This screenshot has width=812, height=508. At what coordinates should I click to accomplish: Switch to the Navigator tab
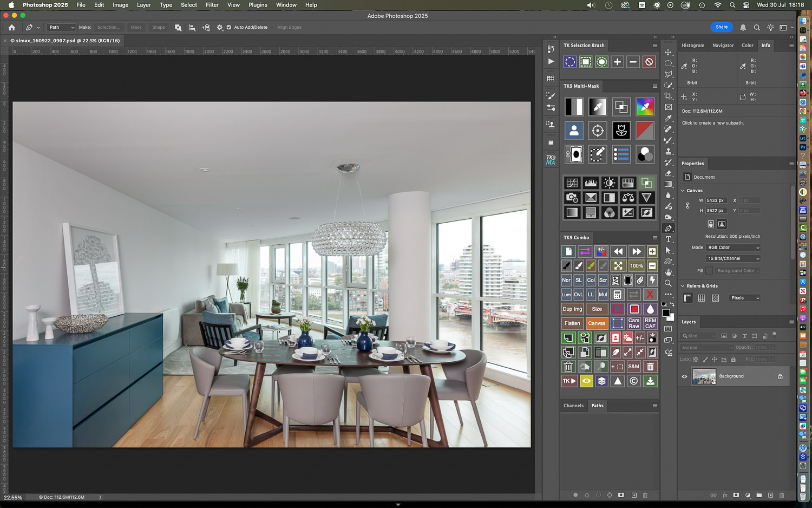[723, 45]
